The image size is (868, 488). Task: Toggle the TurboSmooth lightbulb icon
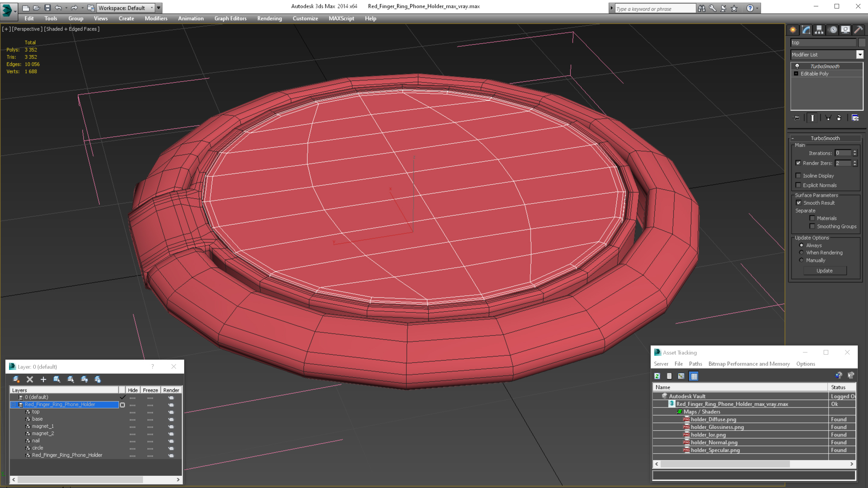pyautogui.click(x=797, y=66)
